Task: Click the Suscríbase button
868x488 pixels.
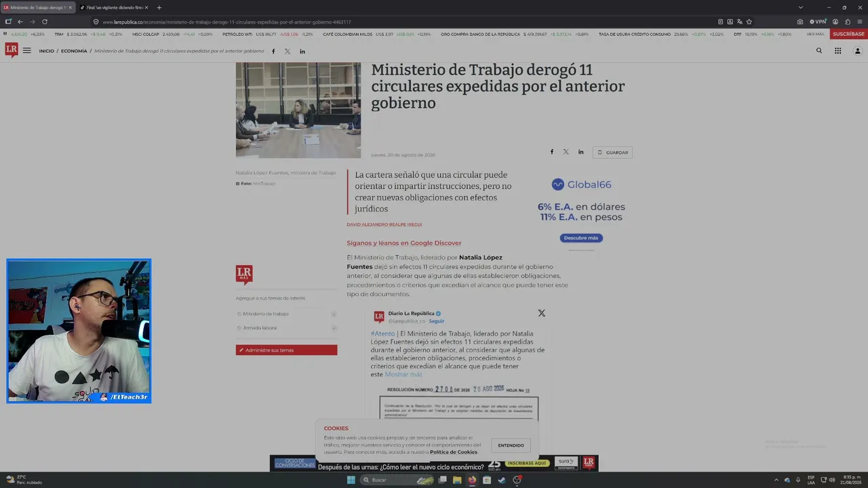Action: tap(848, 34)
